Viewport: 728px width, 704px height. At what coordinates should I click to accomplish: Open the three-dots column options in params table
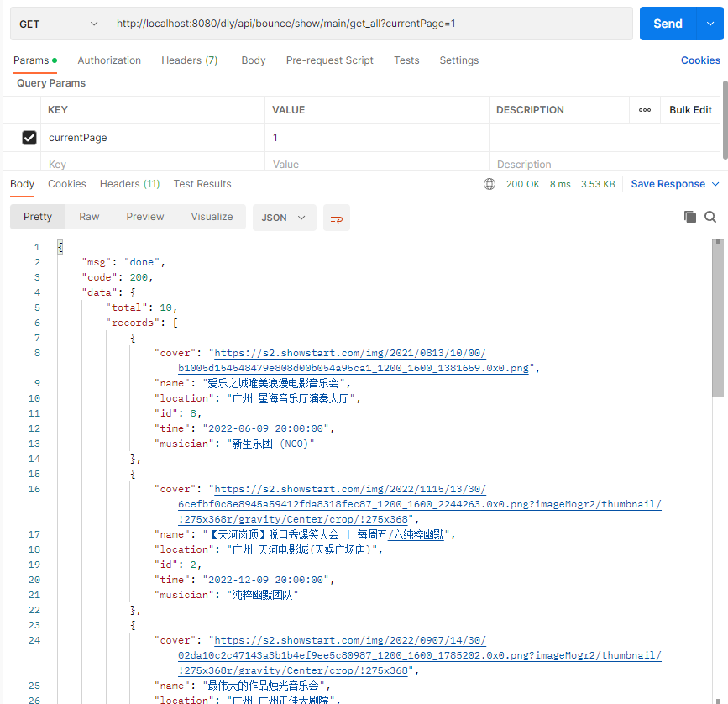645,110
